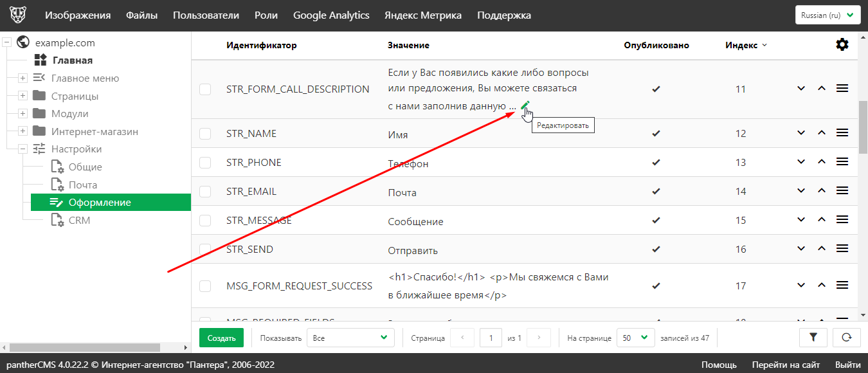Click the vertical scrollbar of the table
Viewport: 868px width, 373px height.
tap(863, 129)
